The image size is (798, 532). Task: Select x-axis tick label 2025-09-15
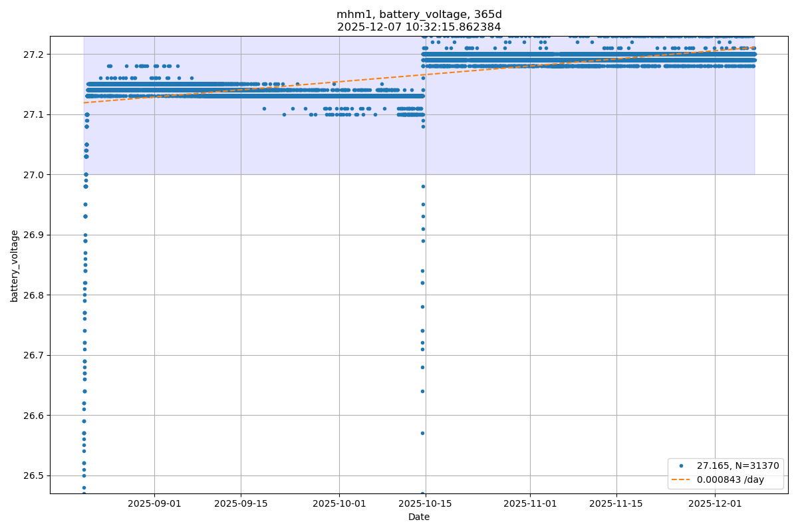click(241, 504)
